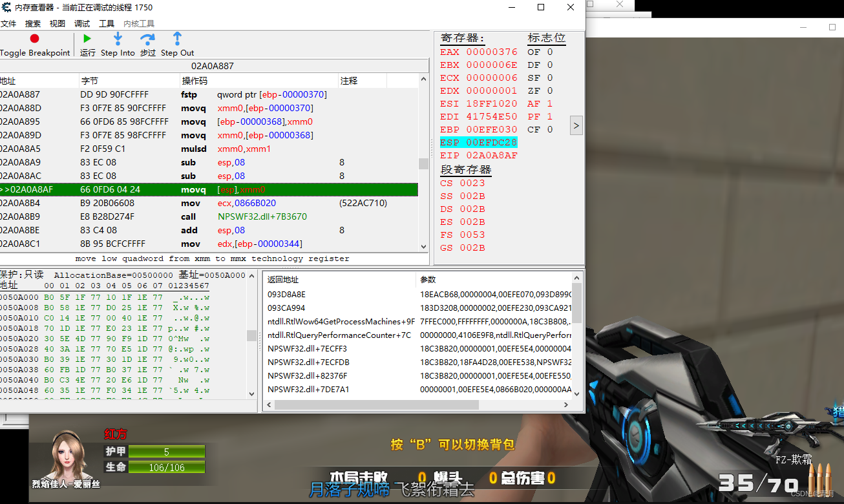The width and height of the screenshot is (844, 504).
Task: Select the mov edx,[ebp-00000344] row
Action: 209,244
